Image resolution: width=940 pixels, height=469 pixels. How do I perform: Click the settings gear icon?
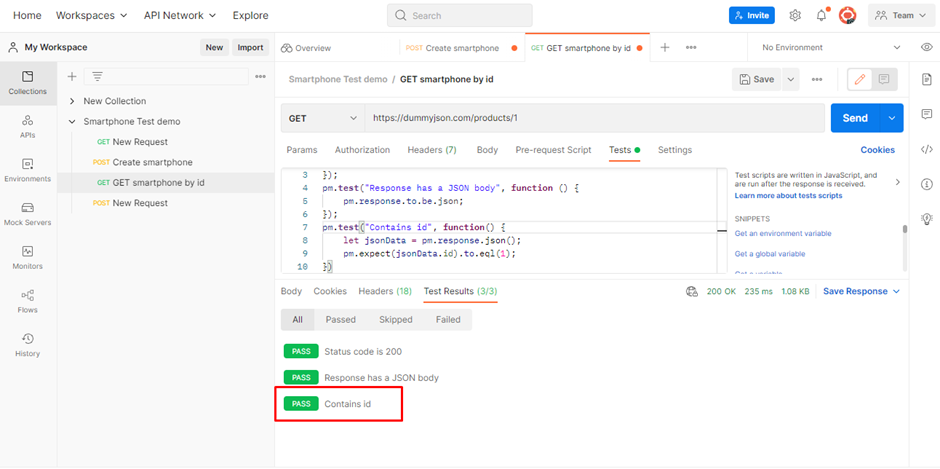[x=795, y=16]
